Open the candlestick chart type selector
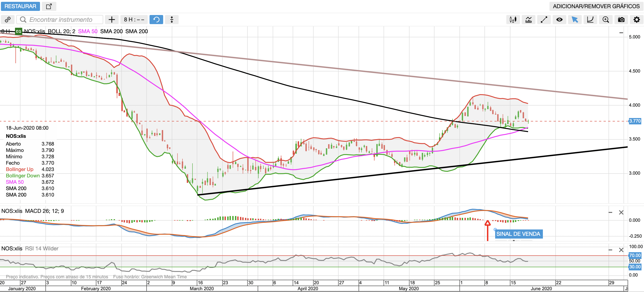This screenshot has height=292, width=644. pyautogui.click(x=513, y=20)
